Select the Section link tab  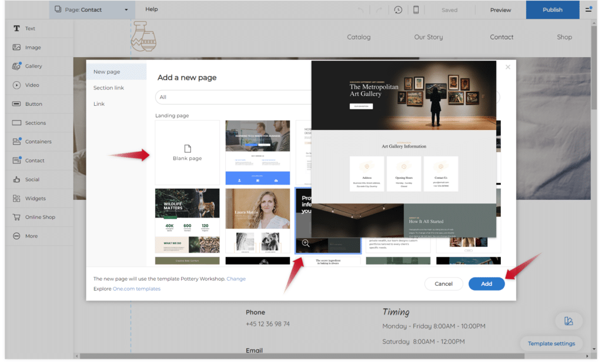click(x=109, y=88)
